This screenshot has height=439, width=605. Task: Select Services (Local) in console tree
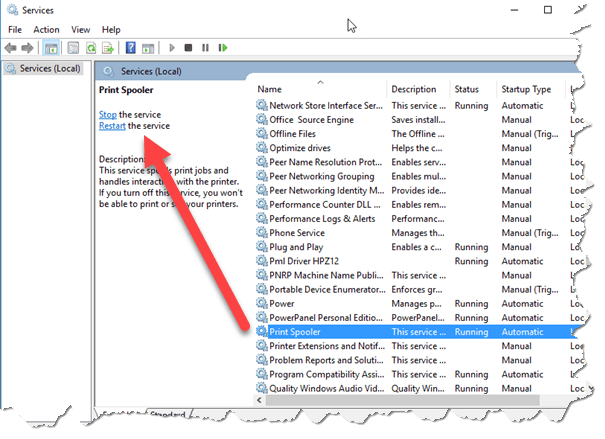[x=49, y=69]
